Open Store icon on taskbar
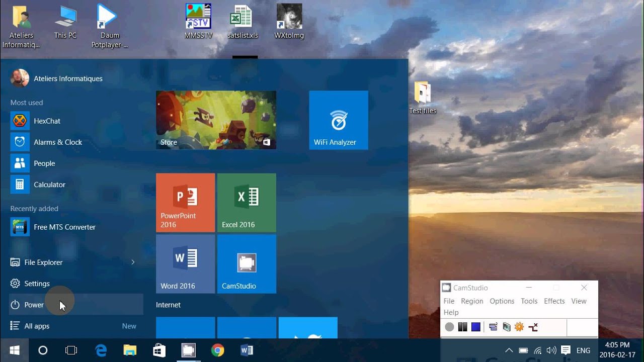The height and width of the screenshot is (362, 644). click(159, 350)
